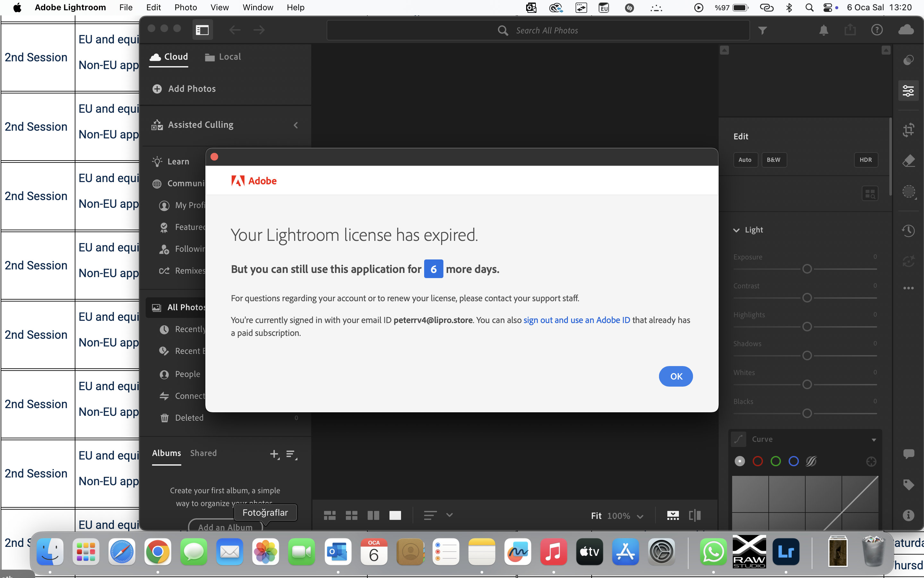
Task: Go back with the left arrow
Action: click(235, 30)
